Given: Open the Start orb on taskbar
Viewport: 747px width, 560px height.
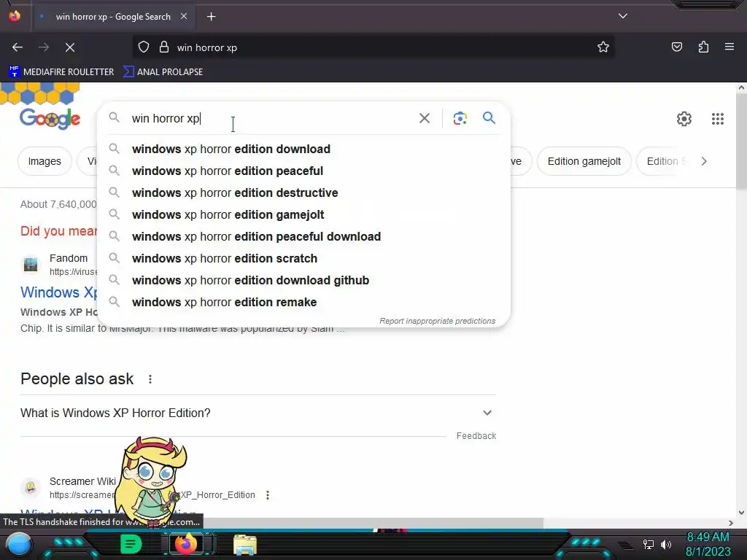Looking at the screenshot, I should tap(19, 544).
